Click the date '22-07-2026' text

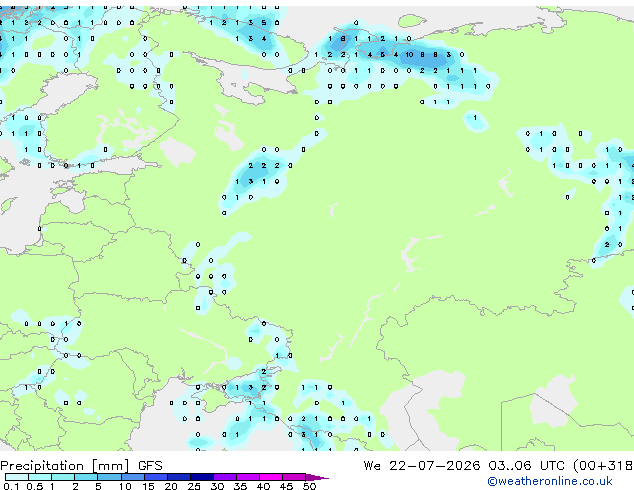coord(435,466)
